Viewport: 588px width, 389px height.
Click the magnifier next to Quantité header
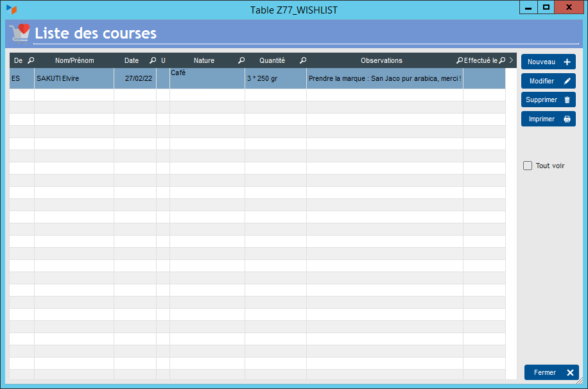pos(303,60)
